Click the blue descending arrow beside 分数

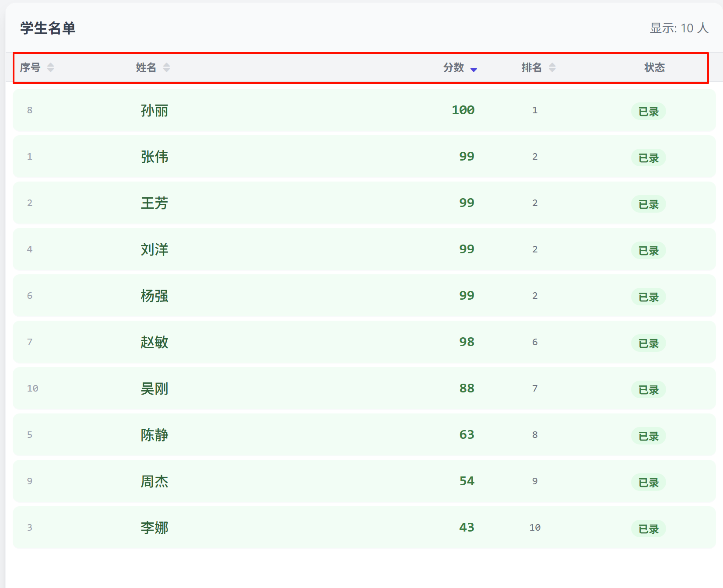tap(474, 69)
